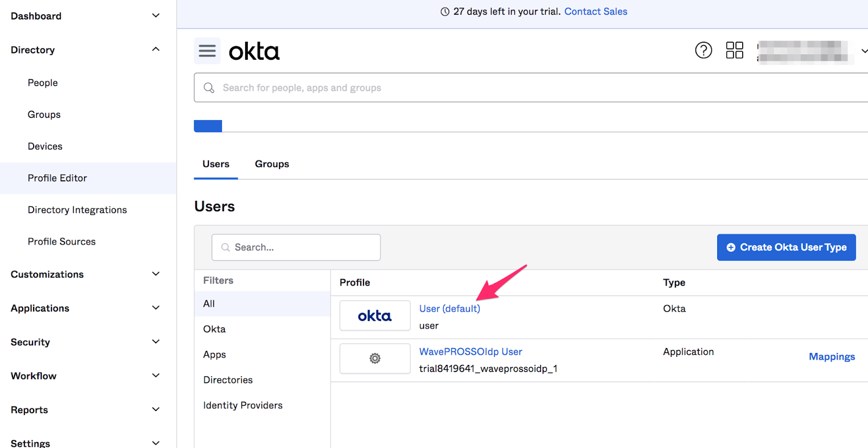Expand the Workflow section
Image resolution: width=868 pixels, height=448 pixels.
[156, 375]
